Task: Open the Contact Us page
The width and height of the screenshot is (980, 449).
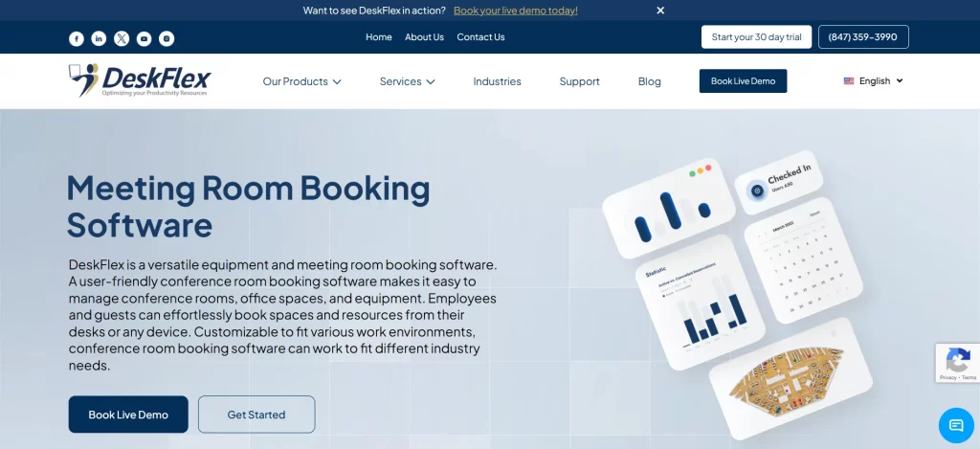Action: (480, 37)
